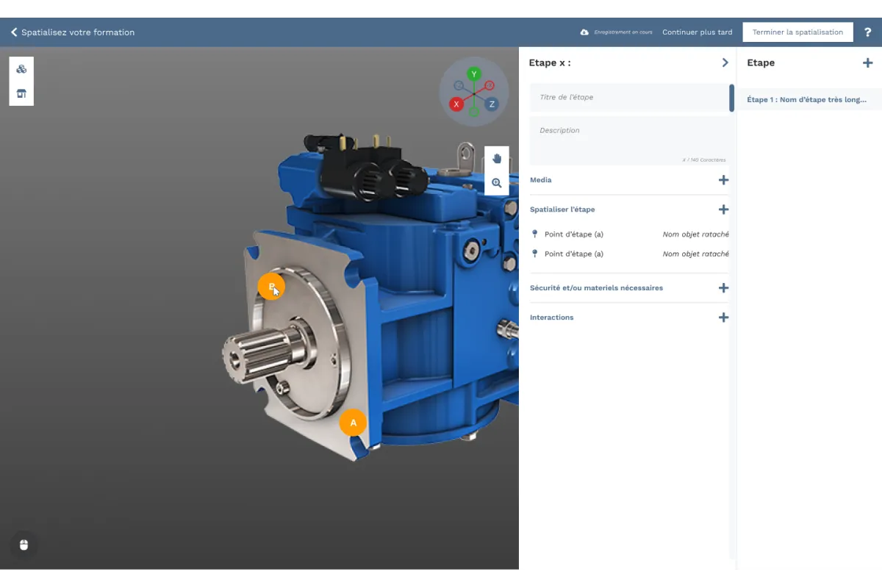Click the first Point d'étape pin icon
Image resolution: width=882 pixels, height=588 pixels.
(x=535, y=234)
